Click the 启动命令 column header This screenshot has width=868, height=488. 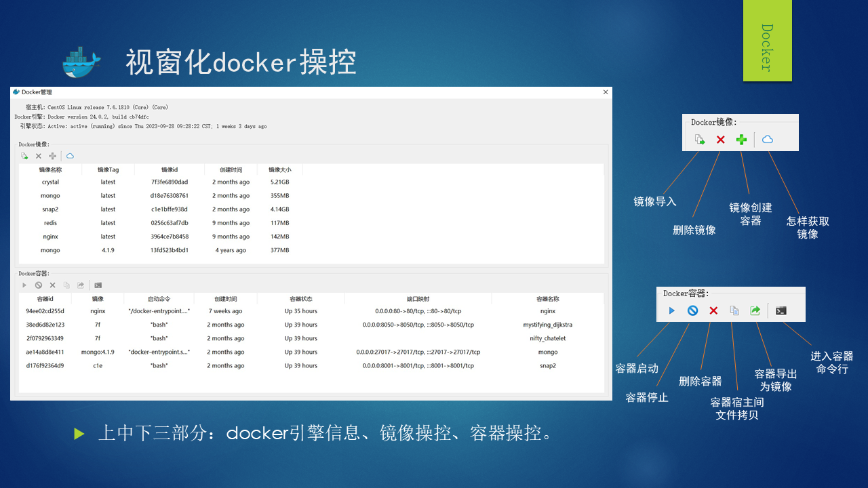coord(159,299)
